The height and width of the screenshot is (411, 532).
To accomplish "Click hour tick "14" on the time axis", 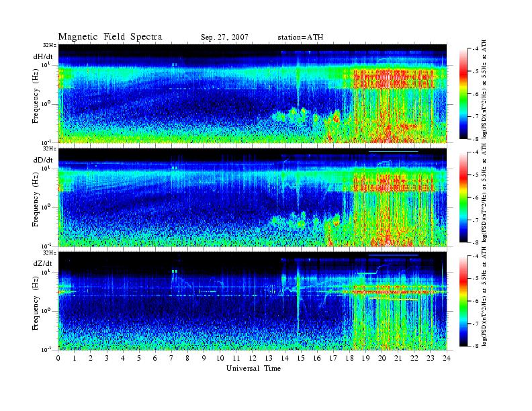I will (285, 358).
